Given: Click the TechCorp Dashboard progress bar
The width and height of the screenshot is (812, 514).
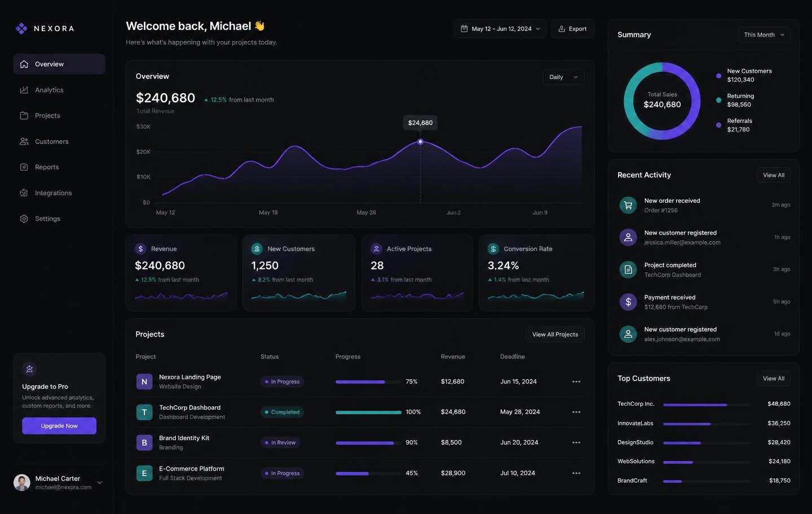Looking at the screenshot, I should point(368,412).
